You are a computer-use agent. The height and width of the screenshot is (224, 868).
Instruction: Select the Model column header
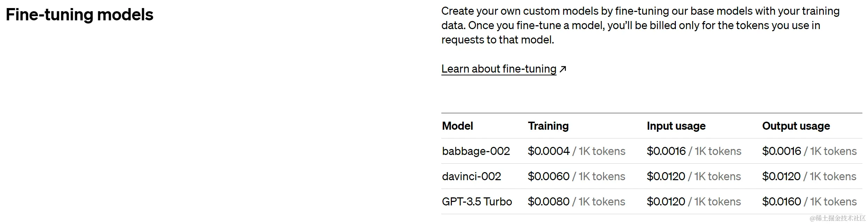pos(457,126)
